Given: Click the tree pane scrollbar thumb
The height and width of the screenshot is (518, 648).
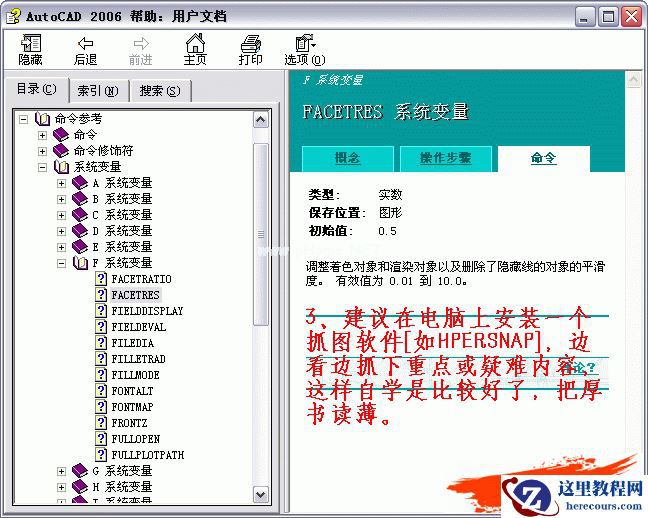Looking at the screenshot, I should pos(261,234).
